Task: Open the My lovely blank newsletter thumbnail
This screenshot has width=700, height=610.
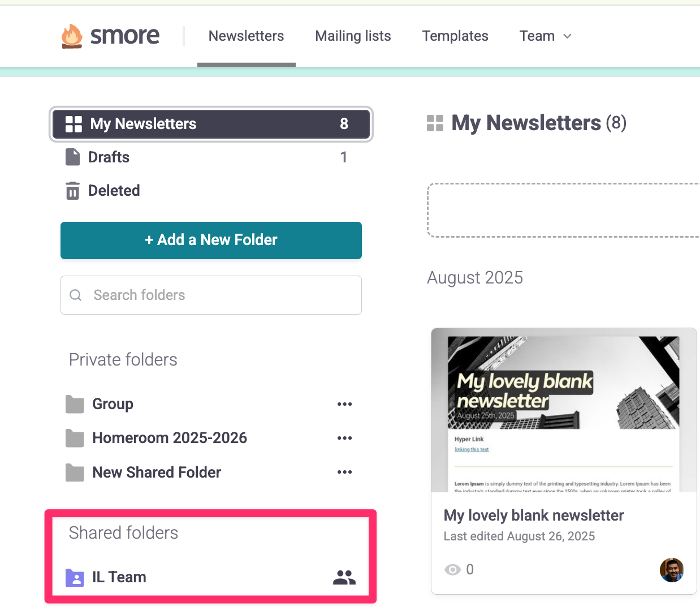Action: [564, 411]
